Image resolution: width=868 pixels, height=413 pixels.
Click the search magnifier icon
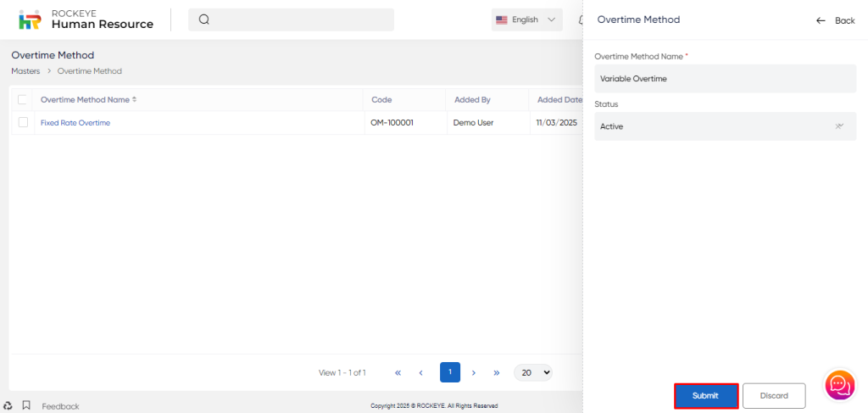204,20
